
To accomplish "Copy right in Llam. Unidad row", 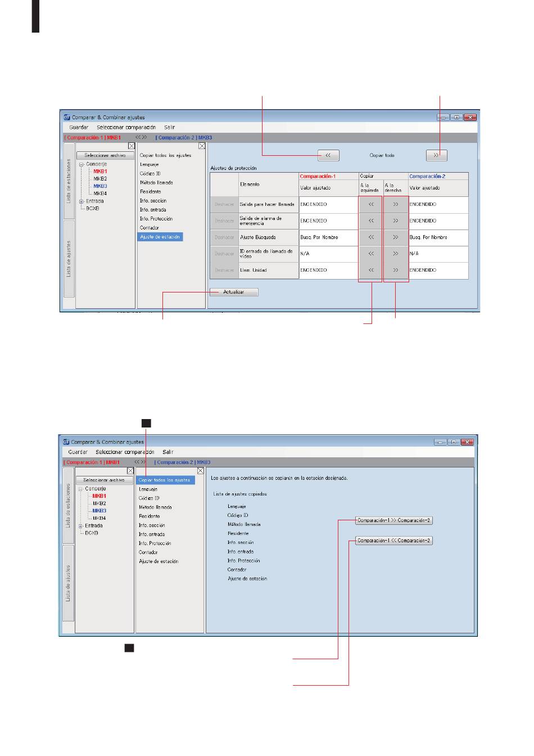I will click(396, 270).
